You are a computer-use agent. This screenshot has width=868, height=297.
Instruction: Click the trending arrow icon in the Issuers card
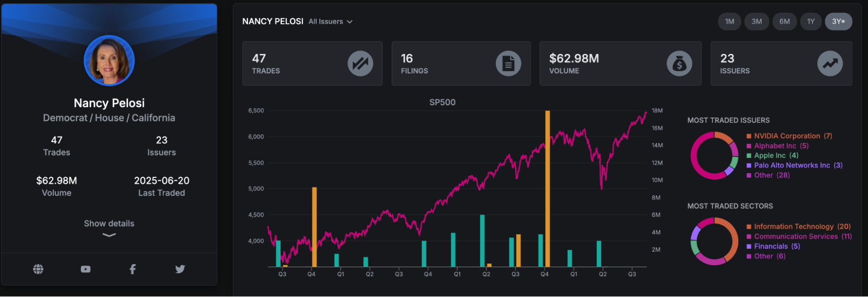(x=830, y=63)
